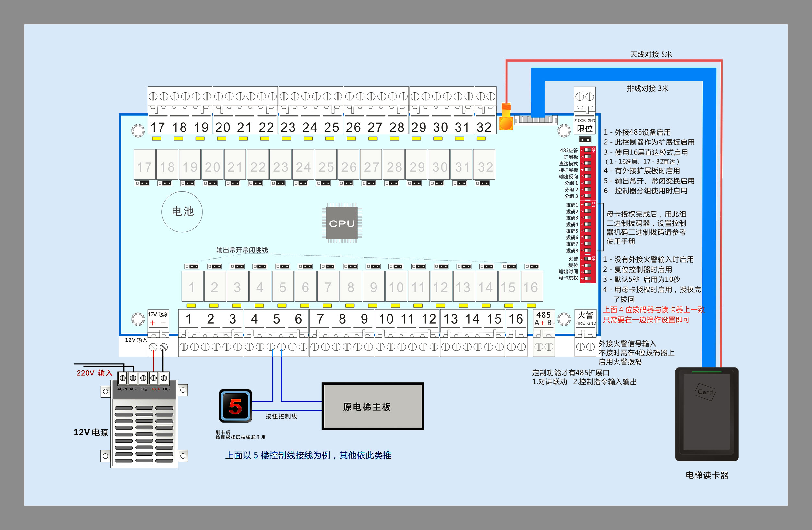The width and height of the screenshot is (812, 530).
Task: Click terminal label 32 on the top row
Action: [x=484, y=127]
